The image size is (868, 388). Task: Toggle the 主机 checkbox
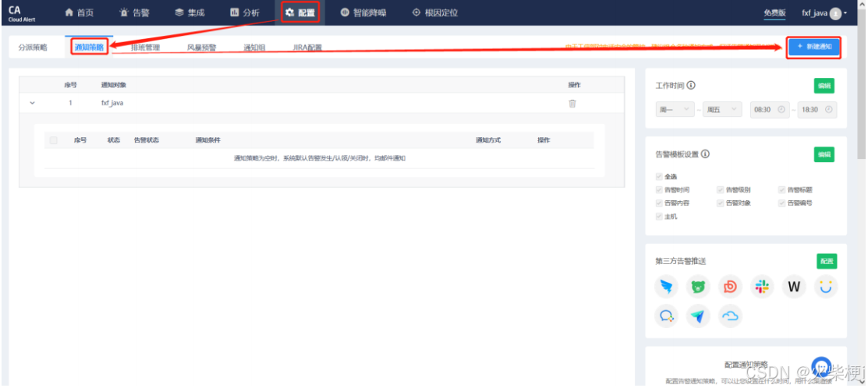(659, 216)
